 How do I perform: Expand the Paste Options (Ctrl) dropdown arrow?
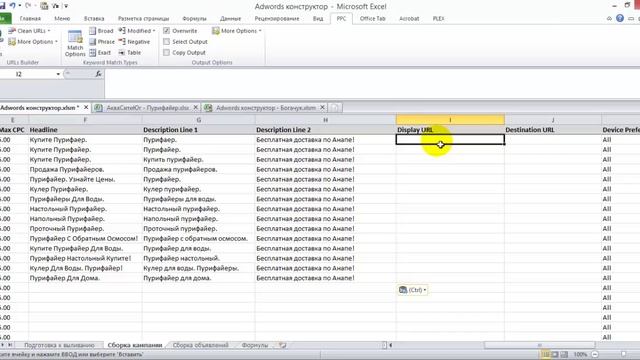point(425,290)
